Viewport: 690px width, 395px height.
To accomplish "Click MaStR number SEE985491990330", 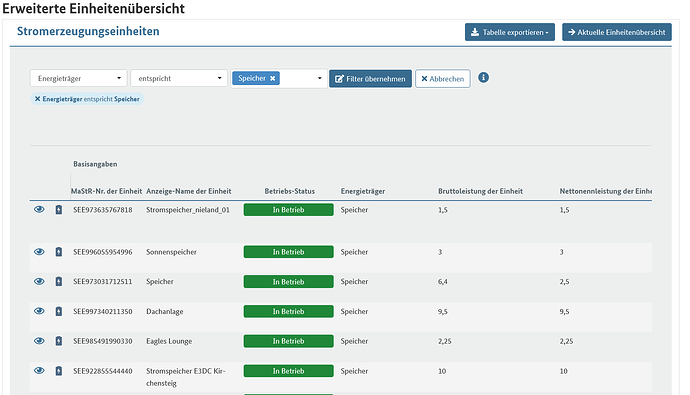I will pos(103,341).
